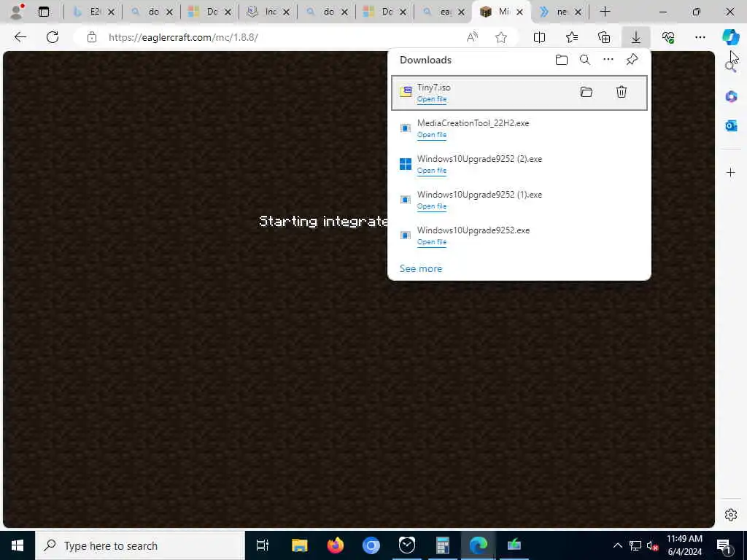This screenshot has width=747, height=560.
Task: Open Windows Start menu
Action: point(18,545)
